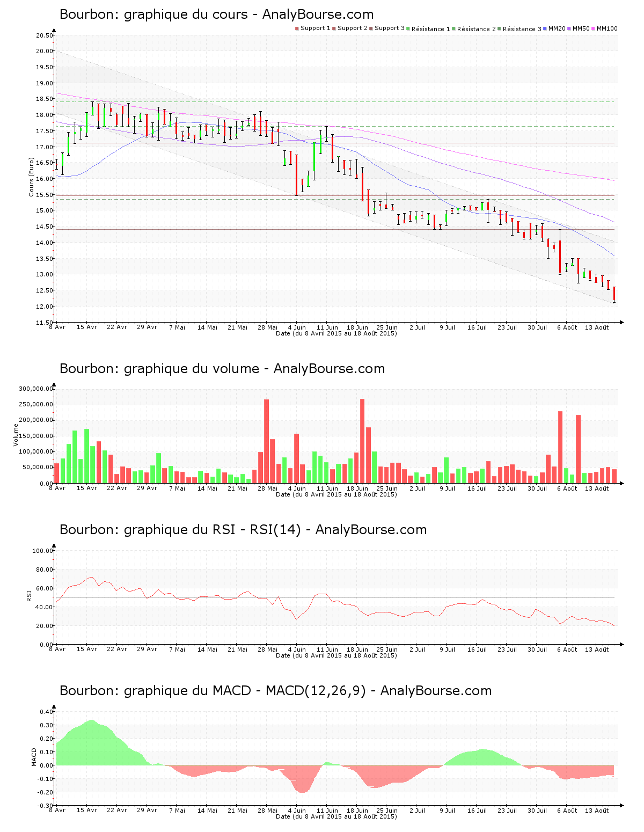Click the 'Cours (Euro)' y-axis label

point(32,177)
